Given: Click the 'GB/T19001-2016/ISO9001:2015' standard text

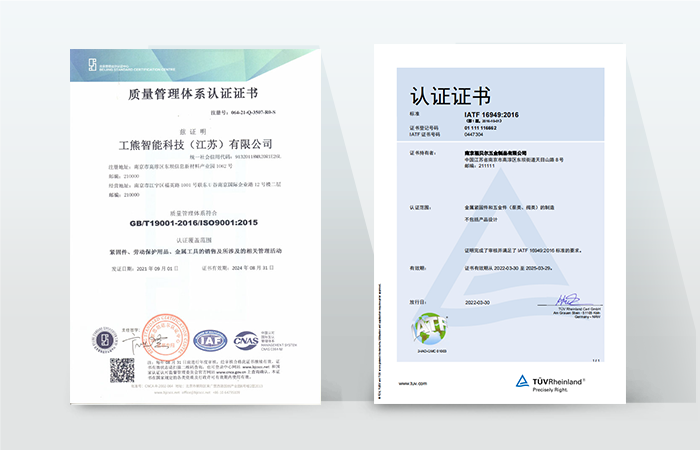Looking at the screenshot, I should (193, 222).
